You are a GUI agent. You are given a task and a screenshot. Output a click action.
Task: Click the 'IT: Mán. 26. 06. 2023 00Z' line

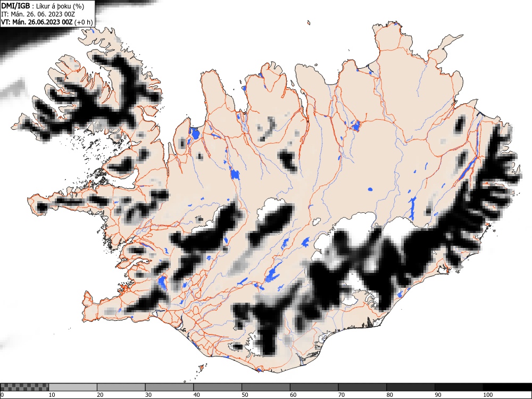[38, 14]
